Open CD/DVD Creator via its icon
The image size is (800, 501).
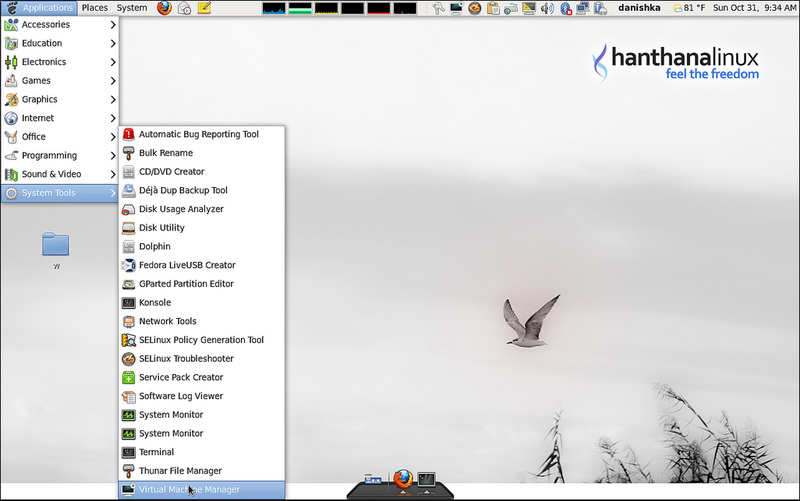[129, 171]
